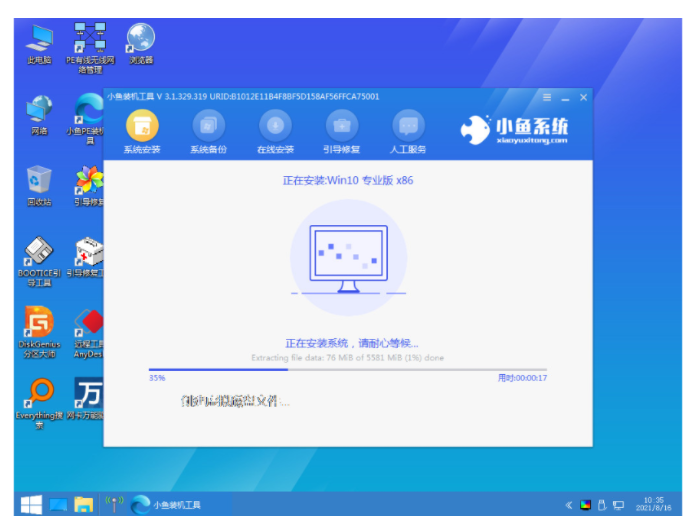Open the 引导修复 boot repair tool
Screen dimensions: 693x521
[341, 126]
